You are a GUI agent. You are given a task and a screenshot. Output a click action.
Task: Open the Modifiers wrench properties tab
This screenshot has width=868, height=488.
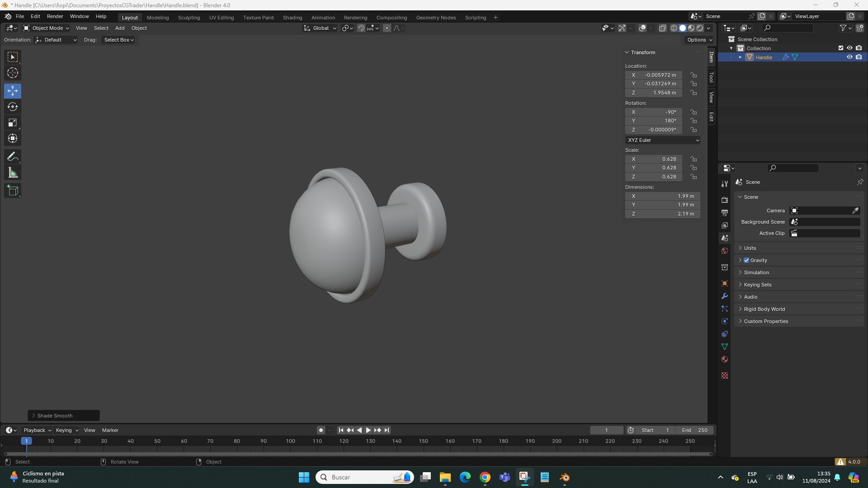(725, 296)
